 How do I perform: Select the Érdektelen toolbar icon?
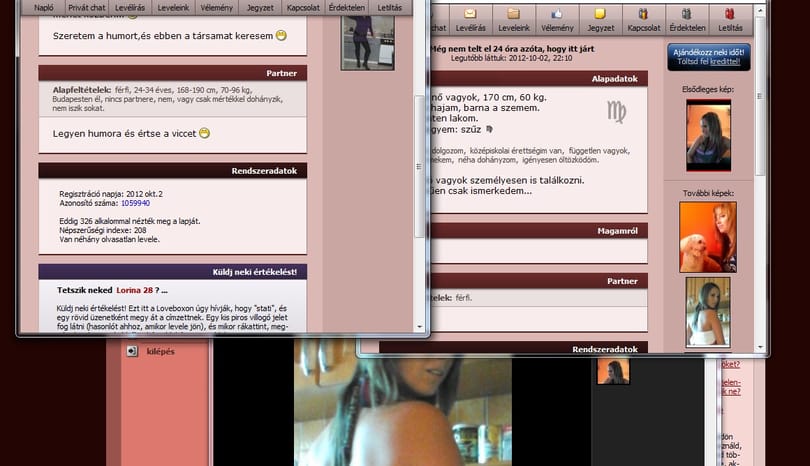(687, 14)
